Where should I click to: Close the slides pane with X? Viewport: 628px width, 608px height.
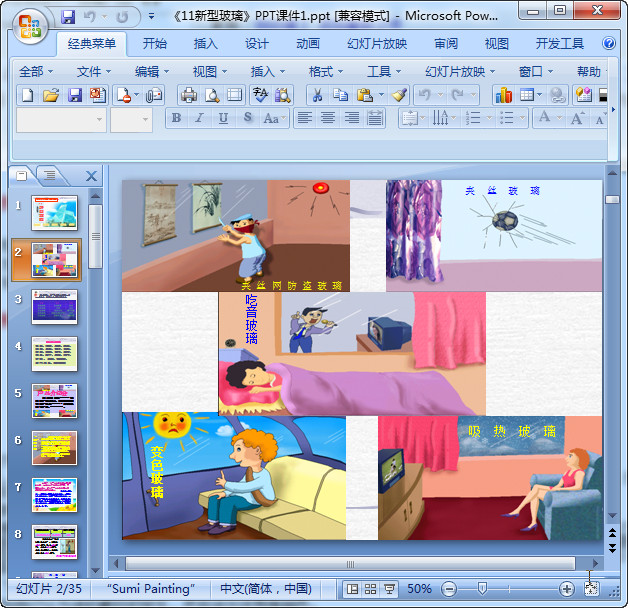point(91,176)
